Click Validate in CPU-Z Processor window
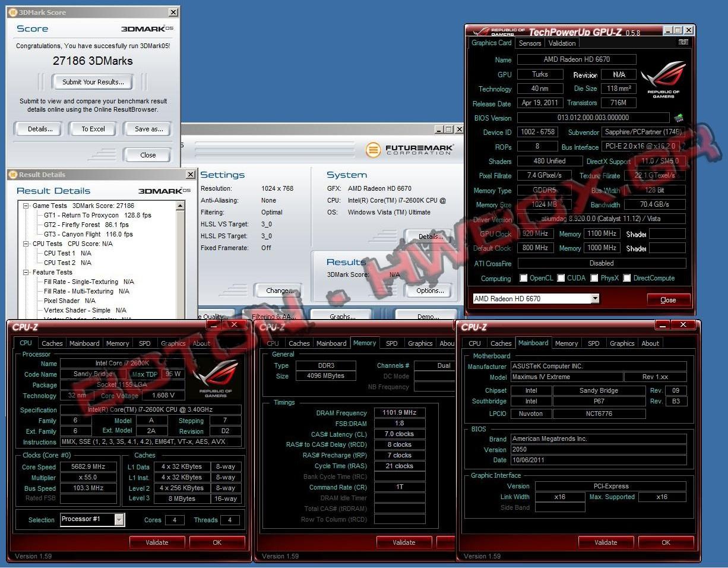The image size is (728, 568). point(157,542)
